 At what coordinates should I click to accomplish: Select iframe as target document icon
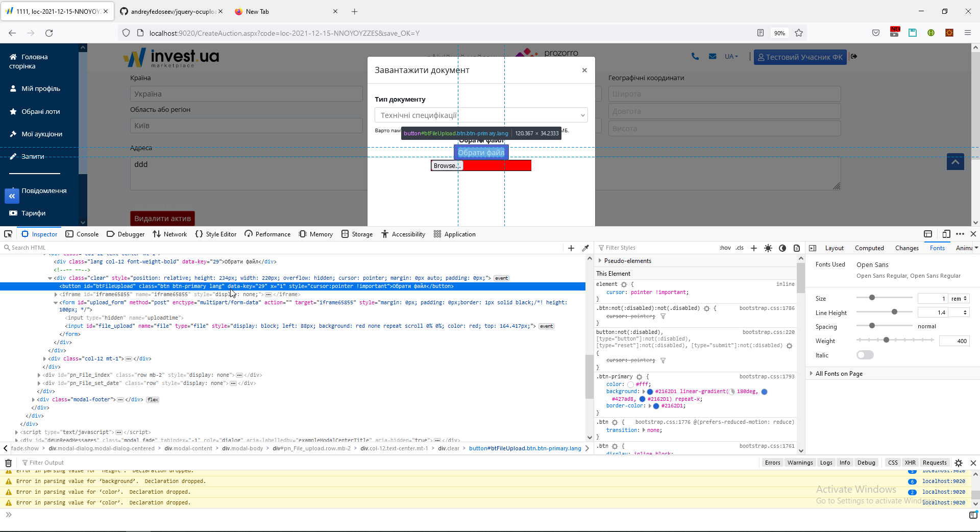tap(928, 234)
